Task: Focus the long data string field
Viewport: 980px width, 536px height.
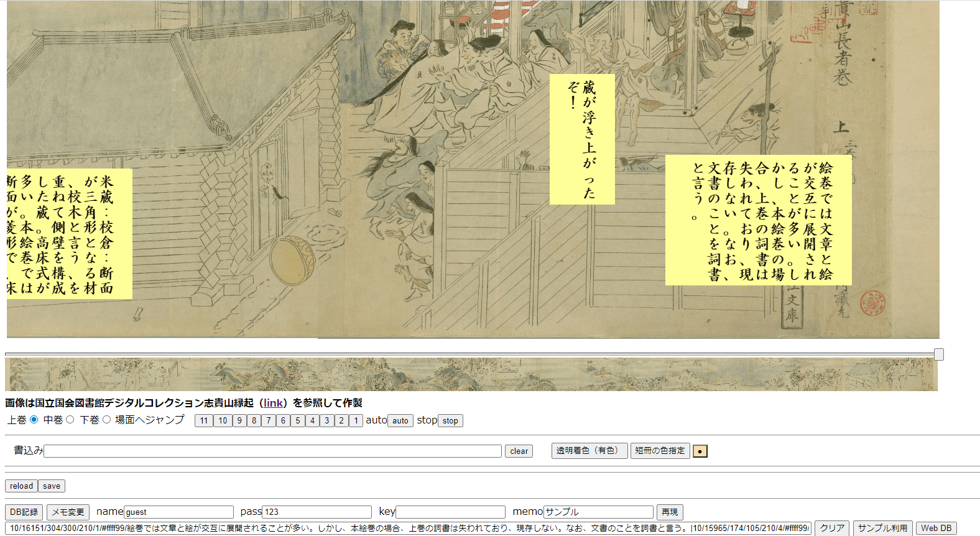Action: point(409,529)
